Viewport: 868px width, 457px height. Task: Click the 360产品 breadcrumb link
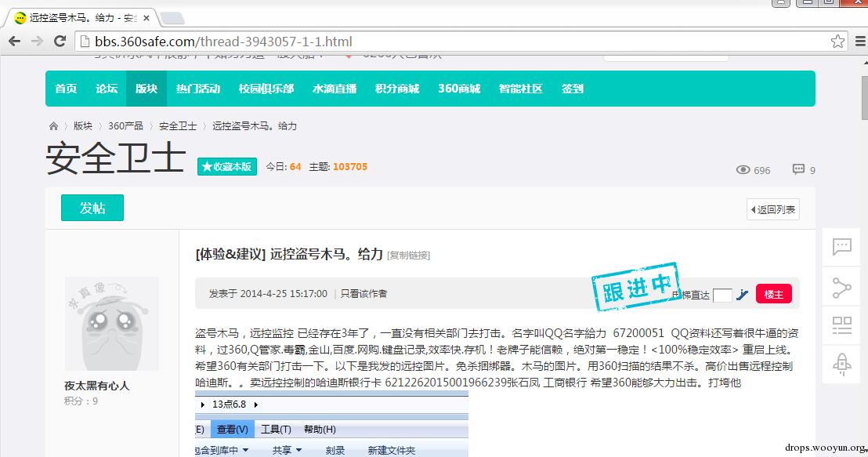tap(125, 126)
